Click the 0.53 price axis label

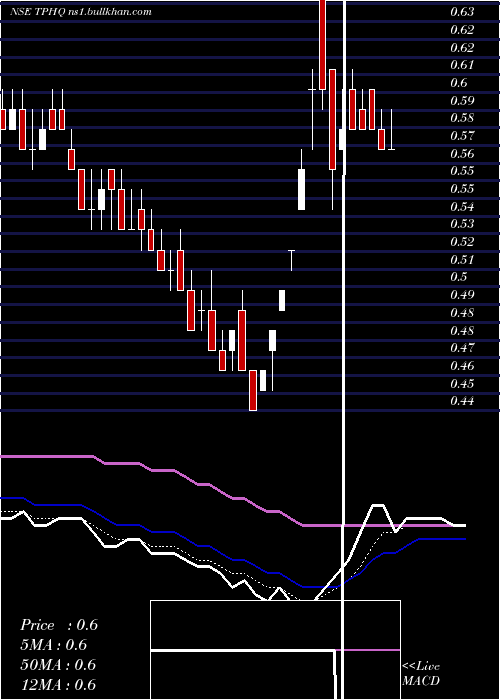[462, 224]
